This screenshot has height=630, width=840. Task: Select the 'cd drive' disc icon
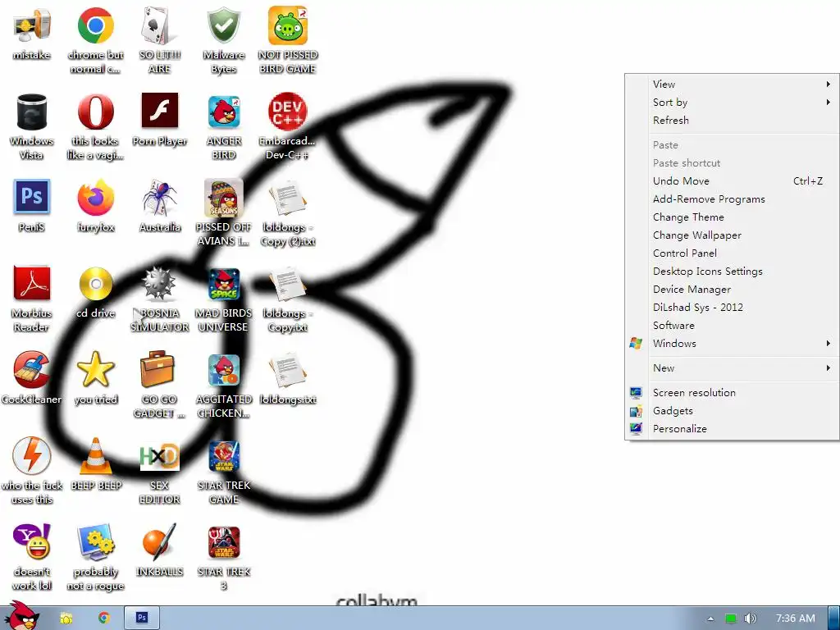(x=95, y=293)
